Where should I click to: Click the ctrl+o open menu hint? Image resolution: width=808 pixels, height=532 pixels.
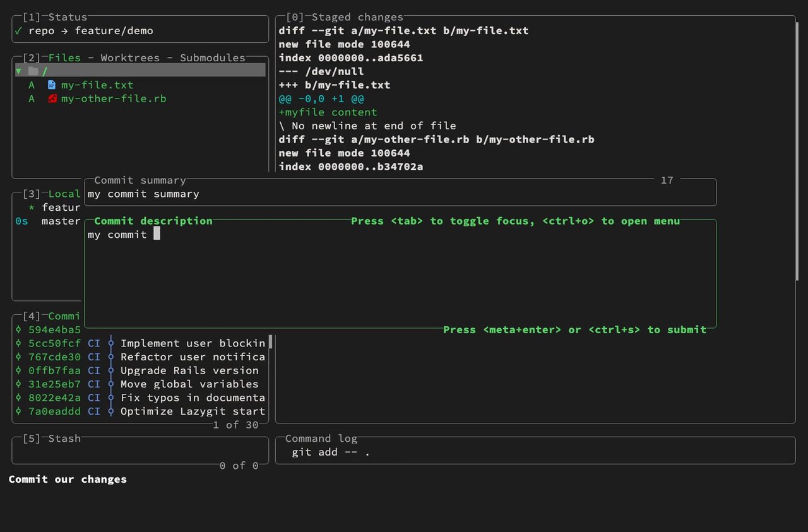pyautogui.click(x=611, y=221)
